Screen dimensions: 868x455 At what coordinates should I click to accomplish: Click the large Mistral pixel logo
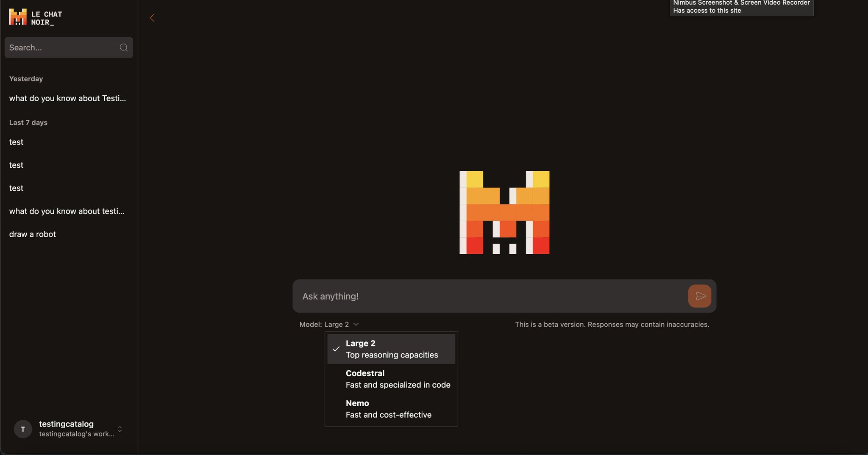click(x=504, y=213)
